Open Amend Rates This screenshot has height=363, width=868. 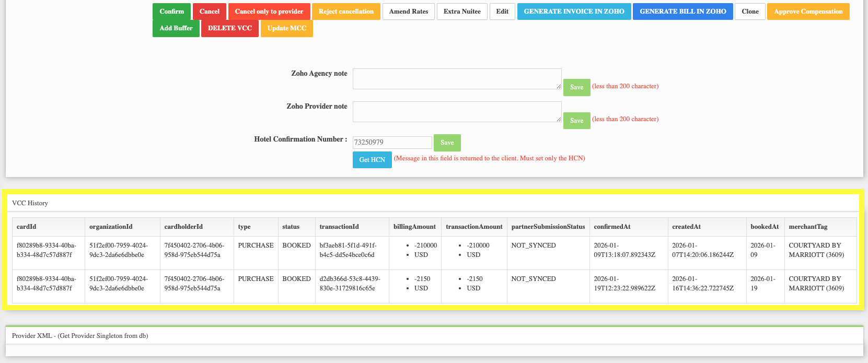point(409,11)
